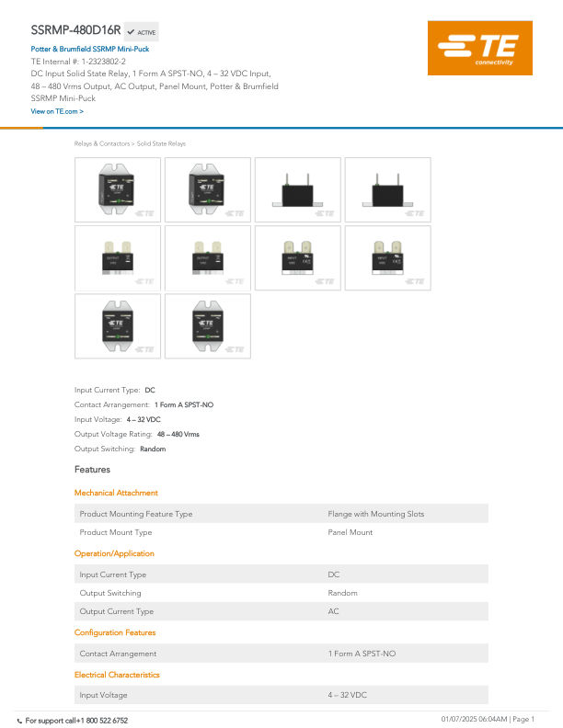Viewport: 563px width, 728px height.
Task: Click the ACTIVE status checkmark badge
Action: click(x=142, y=32)
